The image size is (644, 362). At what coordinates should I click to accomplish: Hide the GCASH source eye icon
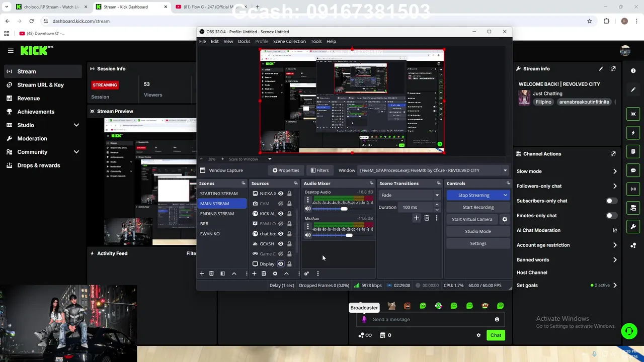coord(281,244)
